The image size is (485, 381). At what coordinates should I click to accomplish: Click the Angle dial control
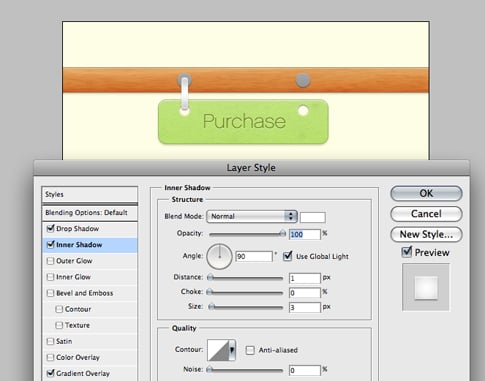219,256
